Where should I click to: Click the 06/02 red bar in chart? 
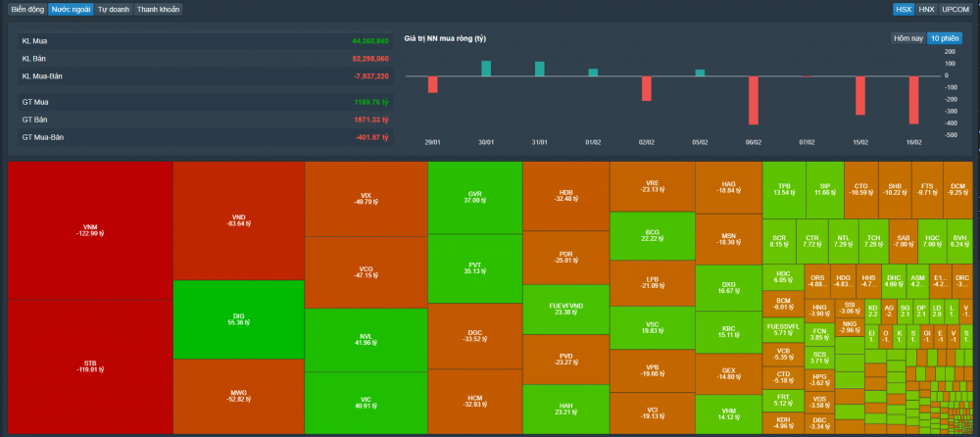(x=753, y=100)
